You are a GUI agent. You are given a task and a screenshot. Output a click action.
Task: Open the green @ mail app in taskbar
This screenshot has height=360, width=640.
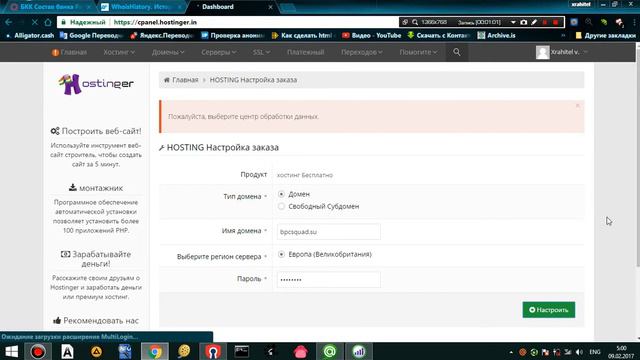(330, 351)
